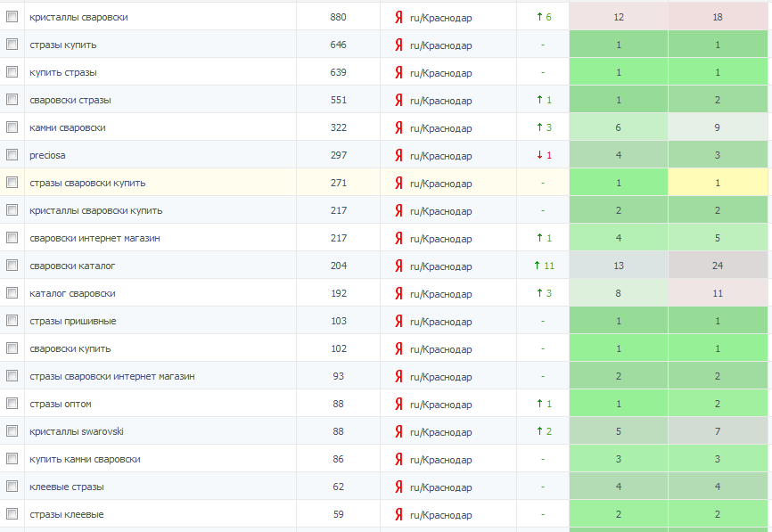772x532 pixels.
Task: Click keyword стразы сваровски интернет магазин
Action: click(112, 376)
